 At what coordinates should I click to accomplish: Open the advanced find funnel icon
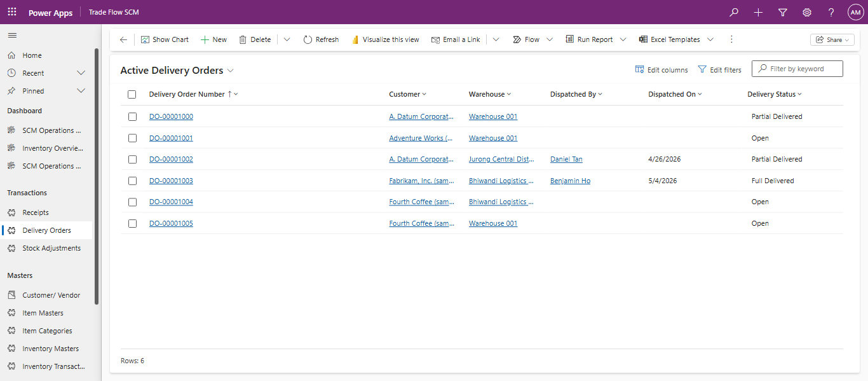[783, 12]
